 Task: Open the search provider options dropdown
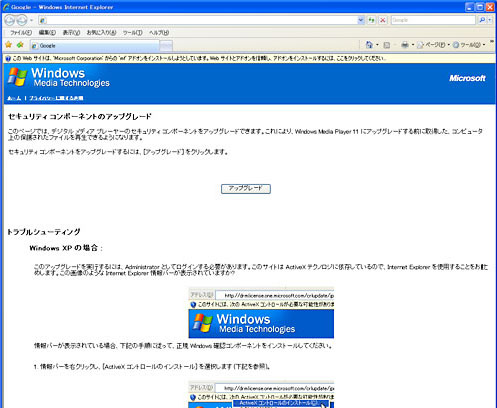point(490,20)
